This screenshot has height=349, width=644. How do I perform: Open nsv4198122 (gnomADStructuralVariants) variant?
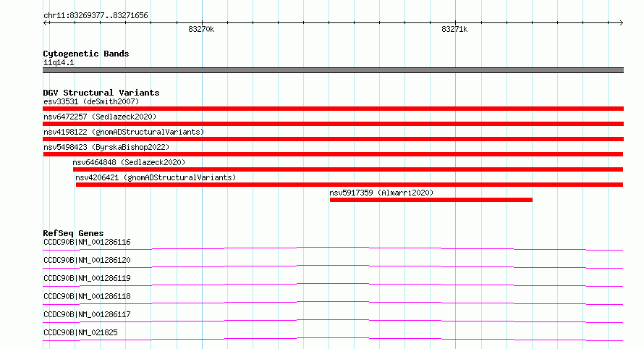click(x=124, y=132)
